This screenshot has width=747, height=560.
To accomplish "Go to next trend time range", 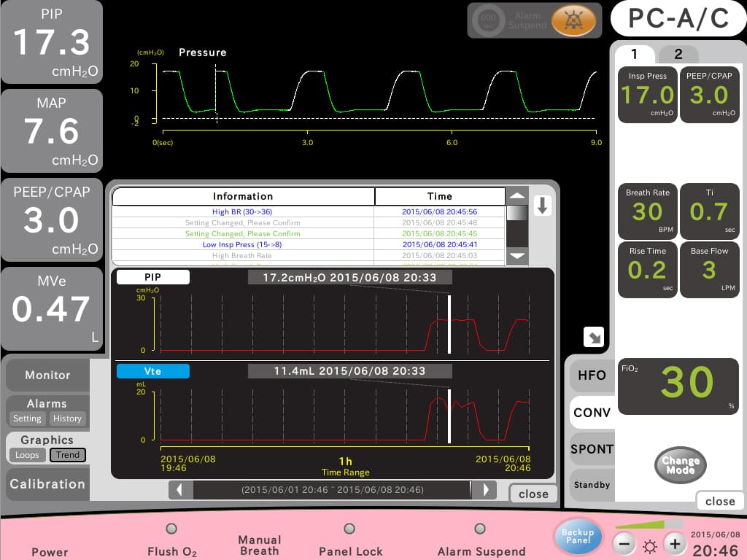I will coord(484,489).
